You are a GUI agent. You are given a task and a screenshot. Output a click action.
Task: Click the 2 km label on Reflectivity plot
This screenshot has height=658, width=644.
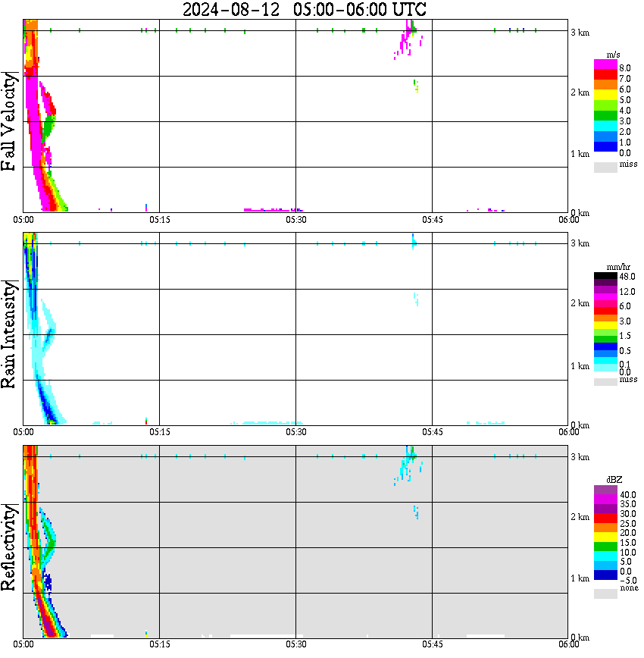580,517
